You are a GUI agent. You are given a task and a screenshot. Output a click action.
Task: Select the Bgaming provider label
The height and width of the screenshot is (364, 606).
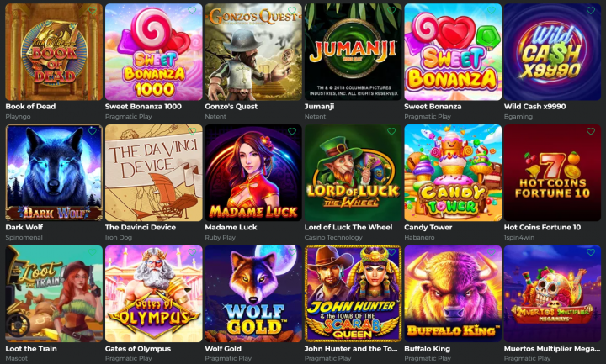[518, 117]
